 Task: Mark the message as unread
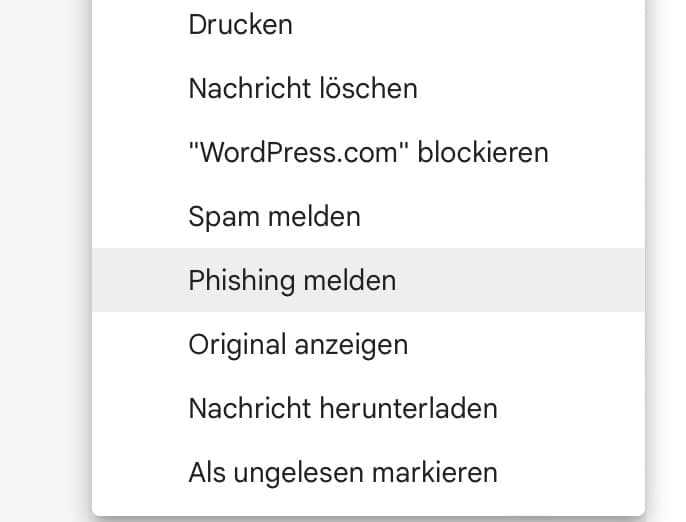342,472
